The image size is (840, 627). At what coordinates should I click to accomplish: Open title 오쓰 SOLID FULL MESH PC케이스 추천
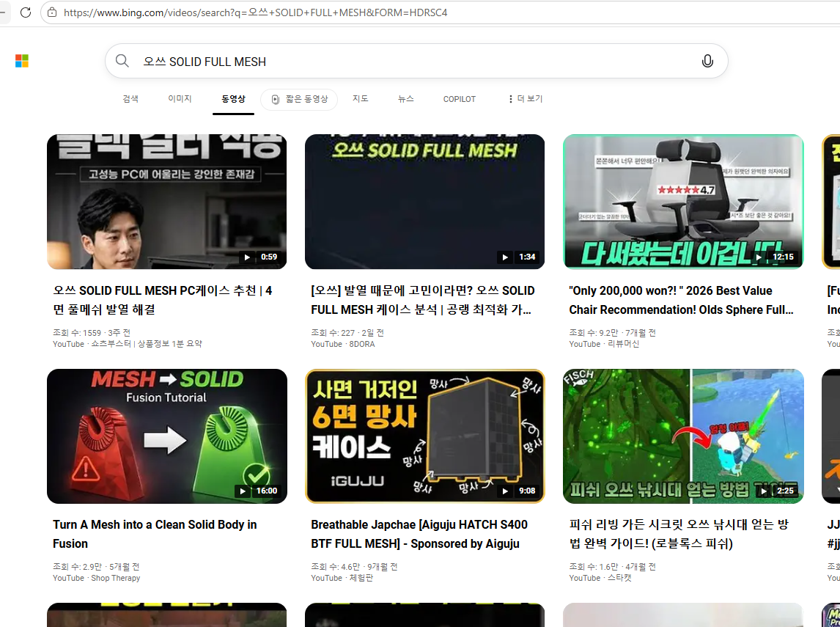162,300
